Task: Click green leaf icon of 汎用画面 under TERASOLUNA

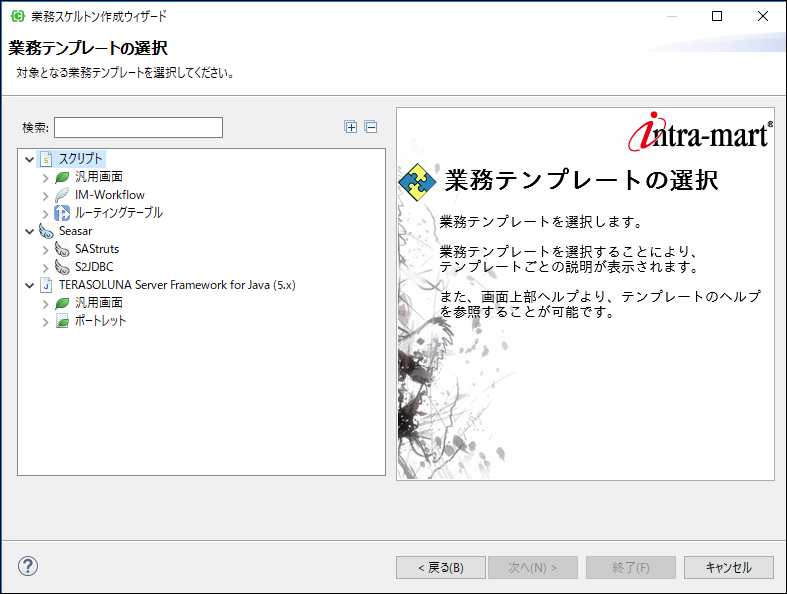Action: [62, 303]
